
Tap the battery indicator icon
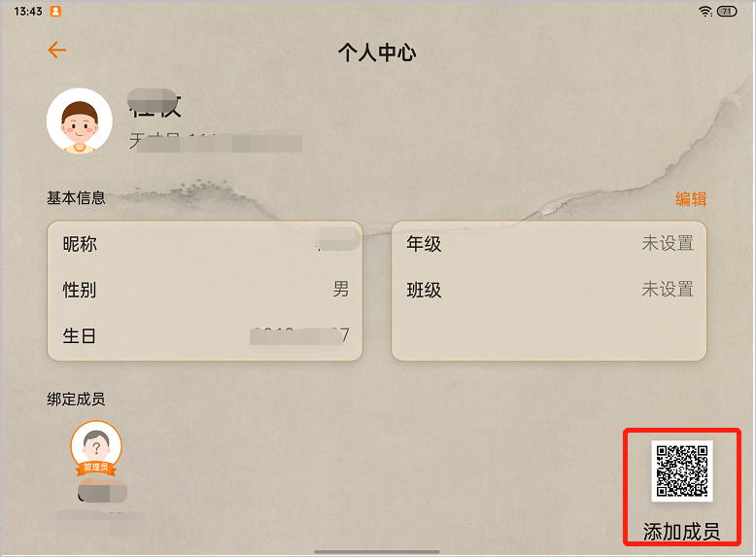[727, 11]
